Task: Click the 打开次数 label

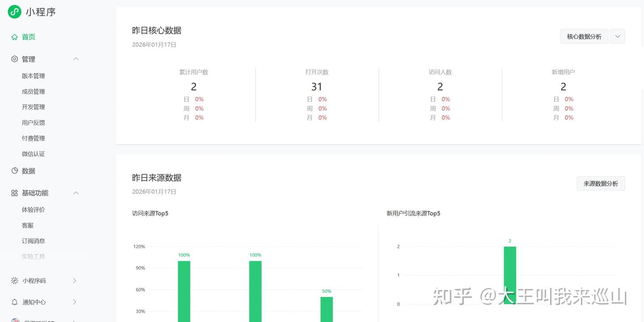Action: pos(317,72)
